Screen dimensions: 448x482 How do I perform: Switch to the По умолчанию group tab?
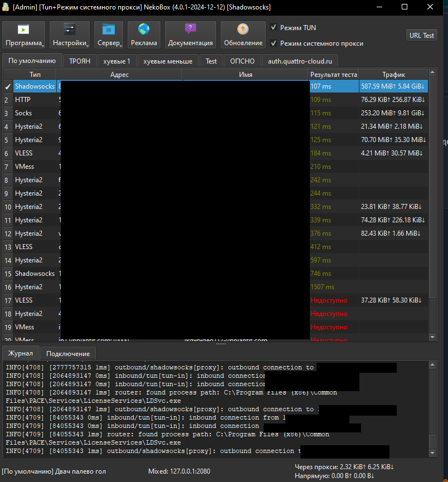coord(32,61)
